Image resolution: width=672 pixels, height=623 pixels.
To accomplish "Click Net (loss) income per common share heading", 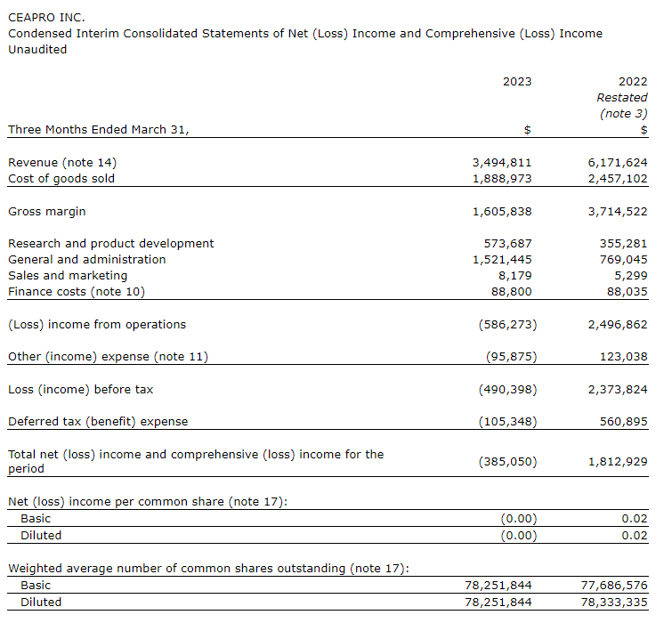I will point(148,502).
